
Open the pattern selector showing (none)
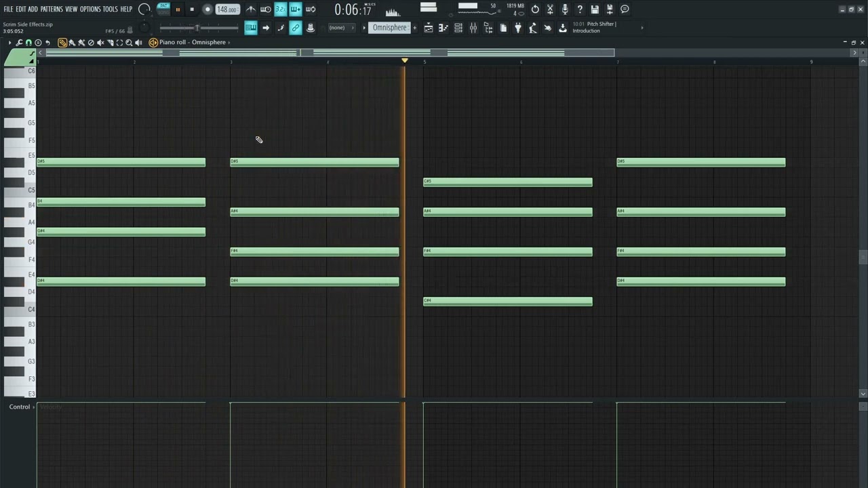click(x=341, y=28)
